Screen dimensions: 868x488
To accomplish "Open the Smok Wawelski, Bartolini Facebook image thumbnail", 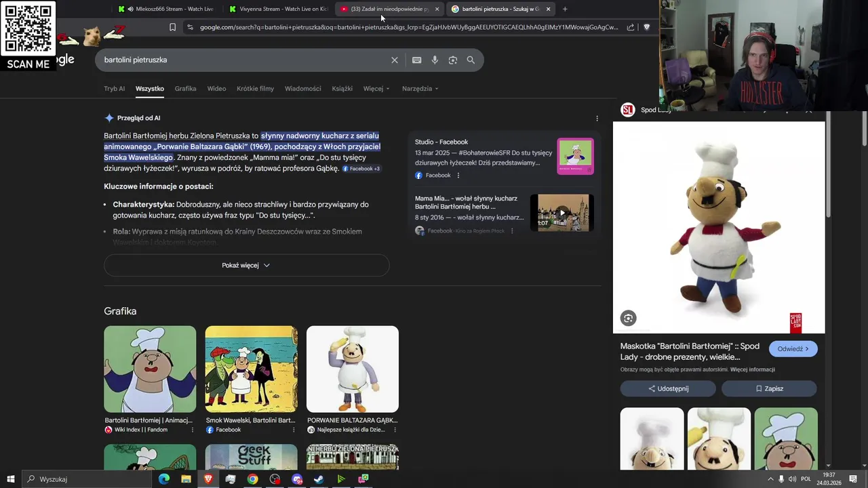I will tap(251, 369).
